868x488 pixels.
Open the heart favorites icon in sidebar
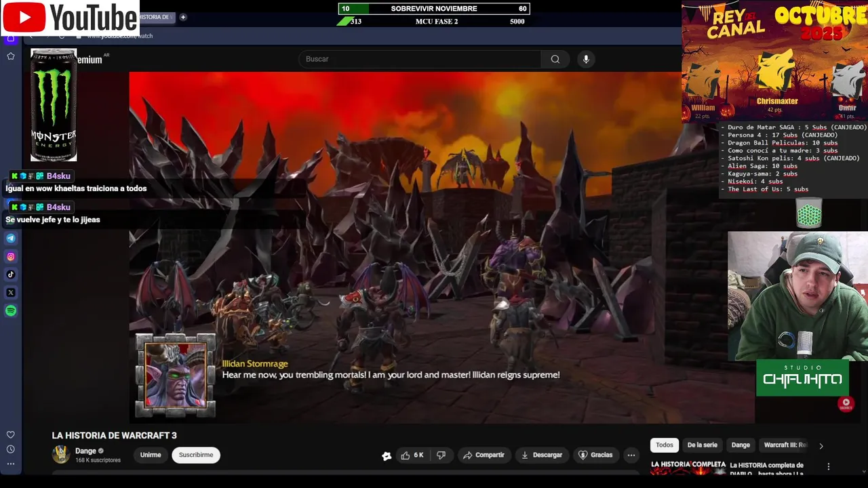tap(11, 434)
